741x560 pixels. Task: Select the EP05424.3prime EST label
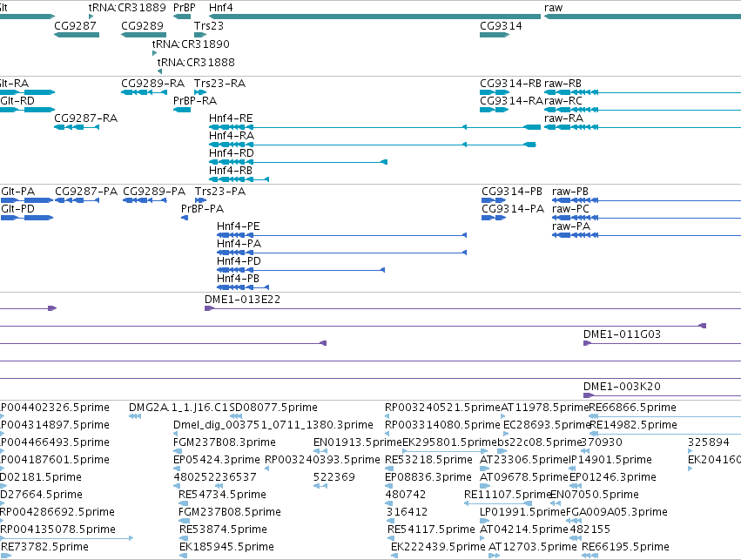(217, 460)
